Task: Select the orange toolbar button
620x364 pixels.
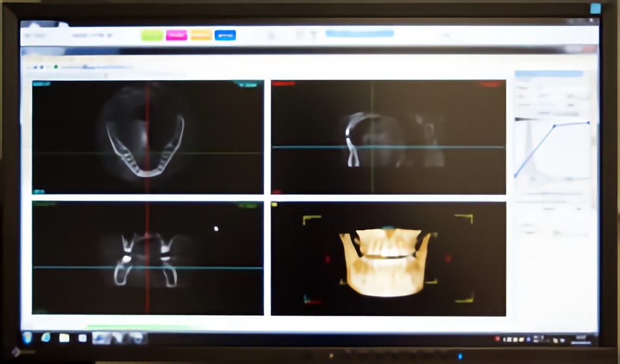Action: coord(201,35)
